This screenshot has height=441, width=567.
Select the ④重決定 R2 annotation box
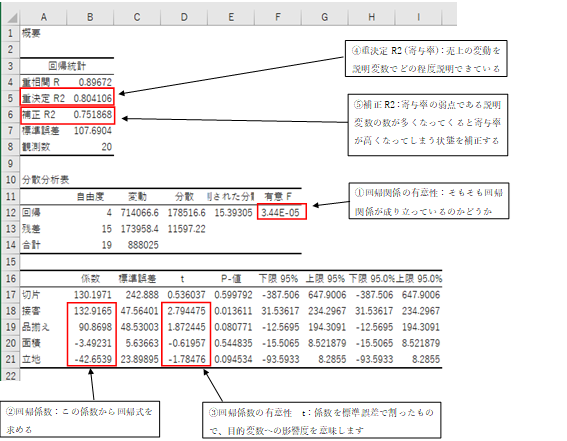point(426,59)
